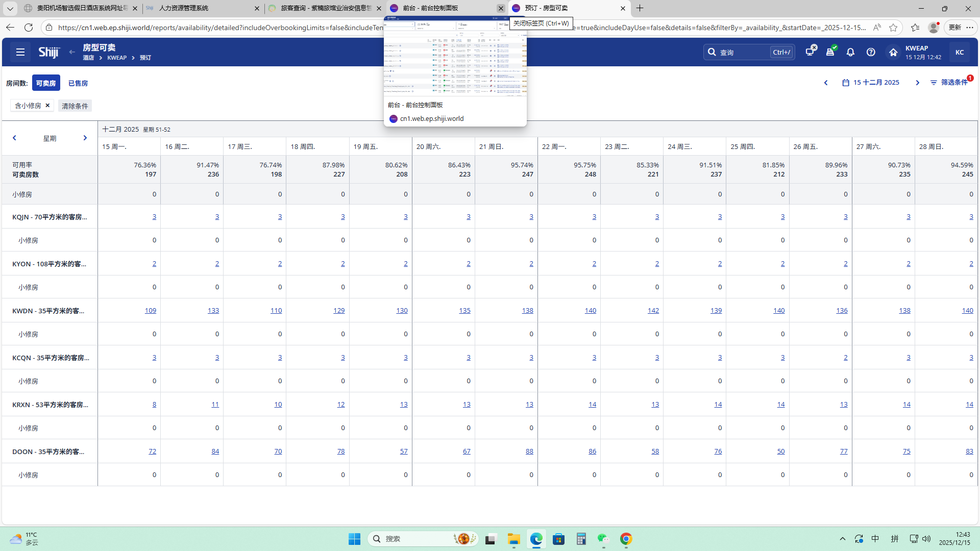Go to previous date range chevron
The image size is (980, 551).
(826, 83)
